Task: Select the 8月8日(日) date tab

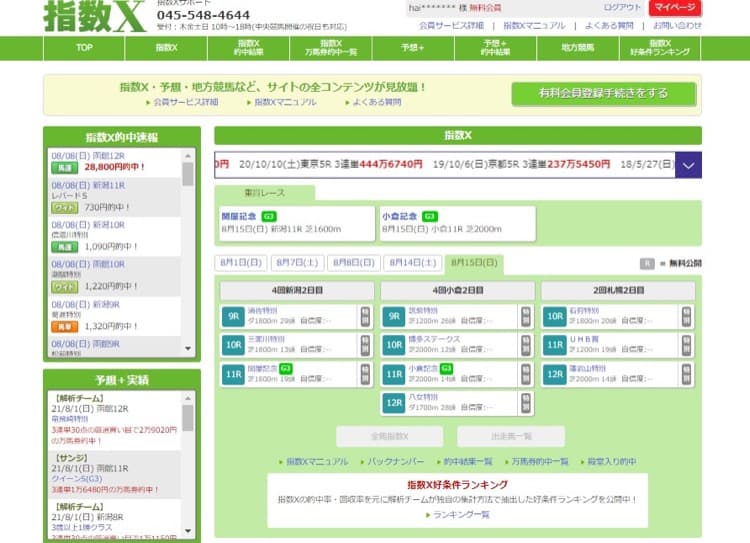Action: tap(353, 263)
